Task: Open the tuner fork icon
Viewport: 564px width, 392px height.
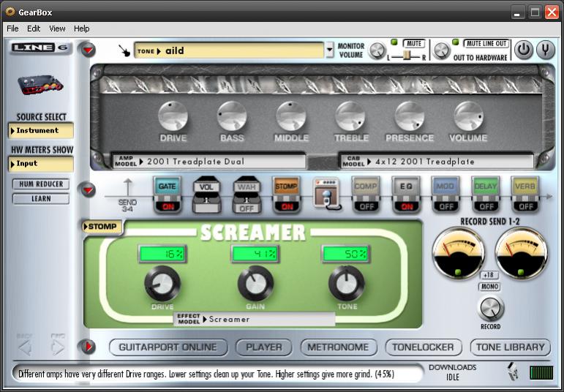Action: click(x=546, y=50)
